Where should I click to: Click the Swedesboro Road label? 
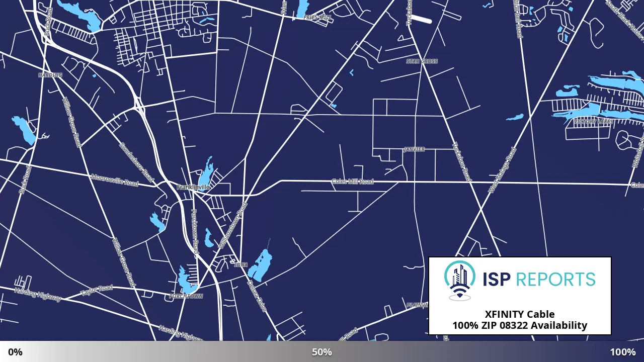[x=137, y=162]
